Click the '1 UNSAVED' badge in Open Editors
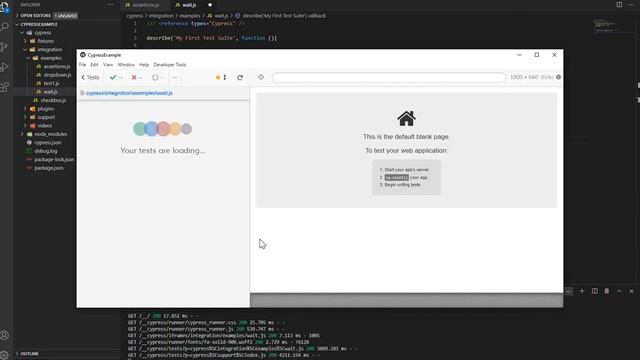This screenshot has height=360, width=640. (x=66, y=16)
